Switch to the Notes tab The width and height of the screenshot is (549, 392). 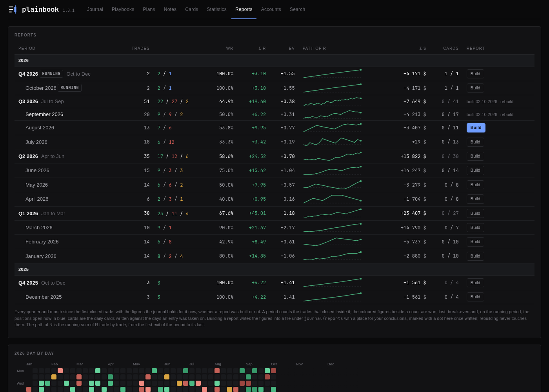pos(170,9)
